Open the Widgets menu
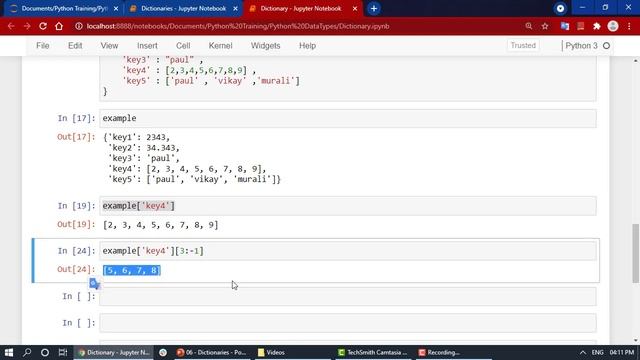Image resolution: width=640 pixels, height=360 pixels. [266, 46]
